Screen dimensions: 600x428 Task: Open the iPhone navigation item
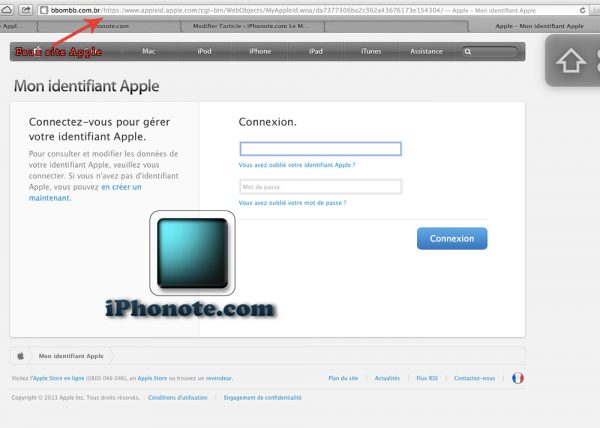(260, 51)
